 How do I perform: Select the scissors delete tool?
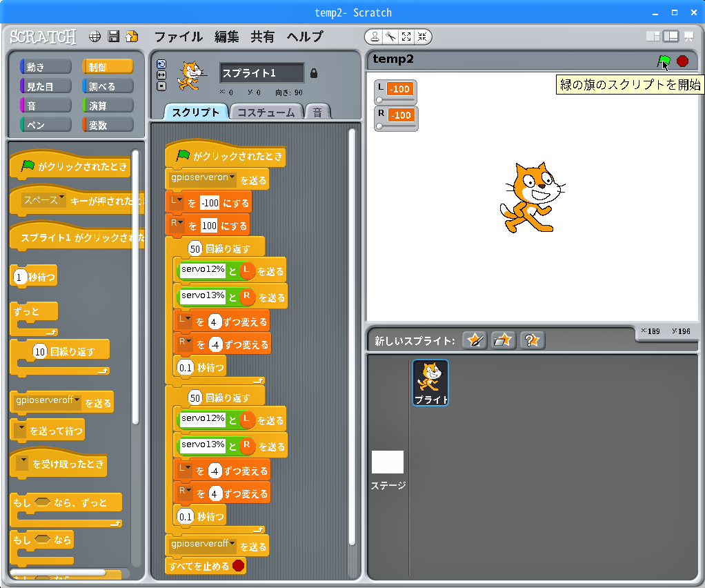click(390, 37)
